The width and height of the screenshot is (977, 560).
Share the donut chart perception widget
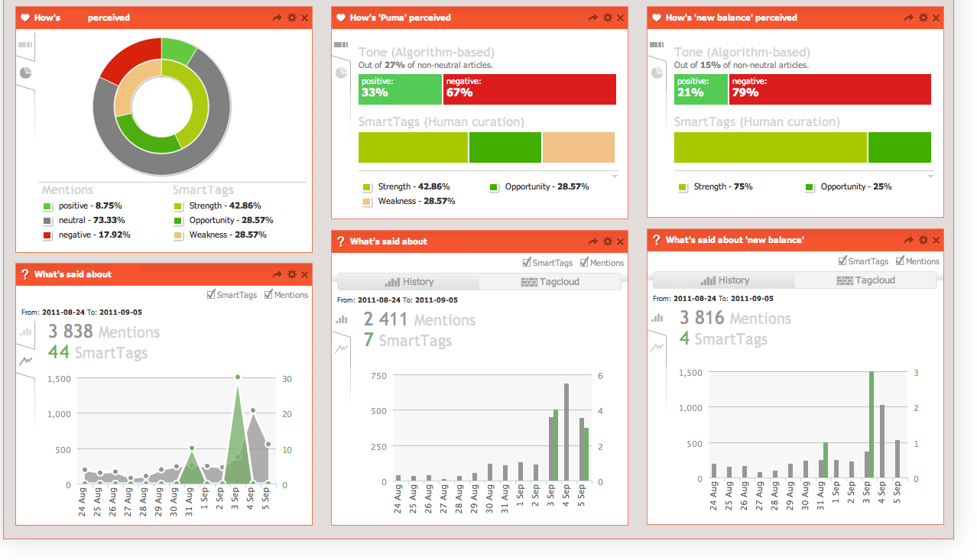[x=278, y=18]
